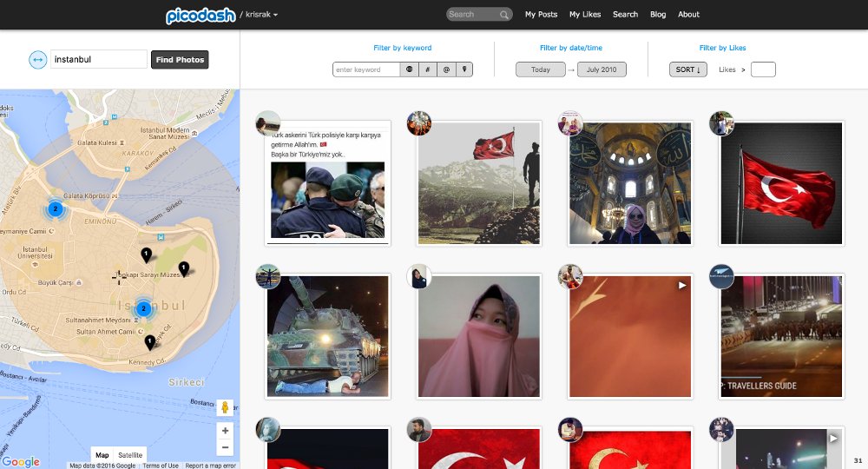Viewport: 868px width, 469px height.
Task: Click the Google logo on map
Action: tap(21, 461)
